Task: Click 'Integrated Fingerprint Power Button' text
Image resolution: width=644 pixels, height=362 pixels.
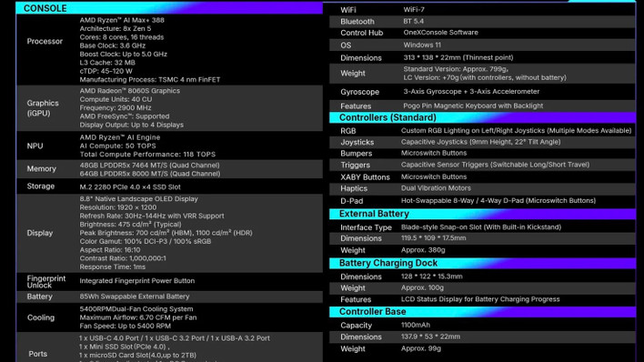Action: [137, 281]
